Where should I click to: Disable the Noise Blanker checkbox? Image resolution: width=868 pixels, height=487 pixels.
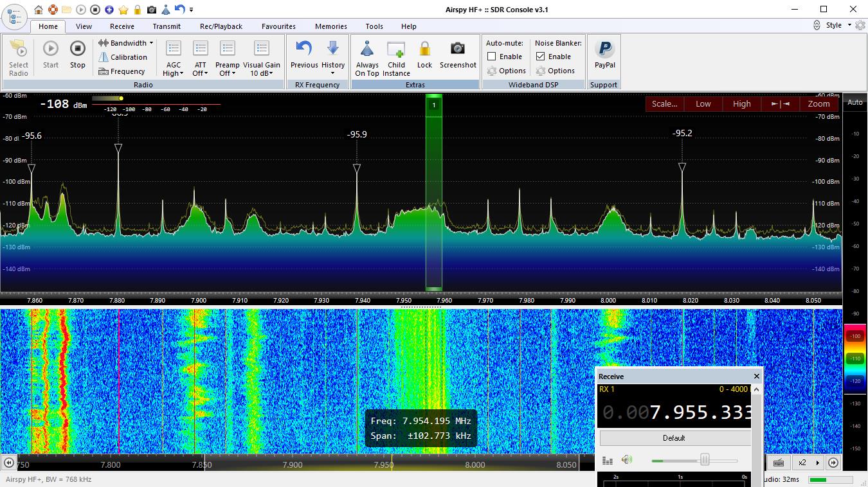tap(541, 57)
